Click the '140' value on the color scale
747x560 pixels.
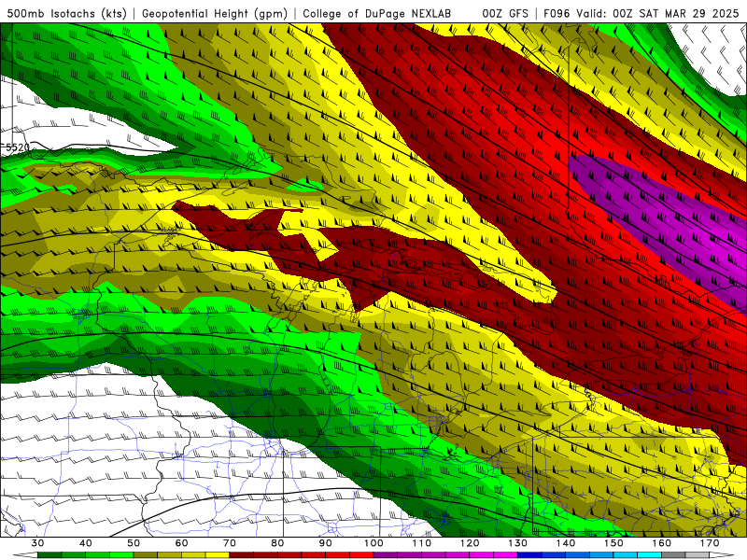(566, 543)
